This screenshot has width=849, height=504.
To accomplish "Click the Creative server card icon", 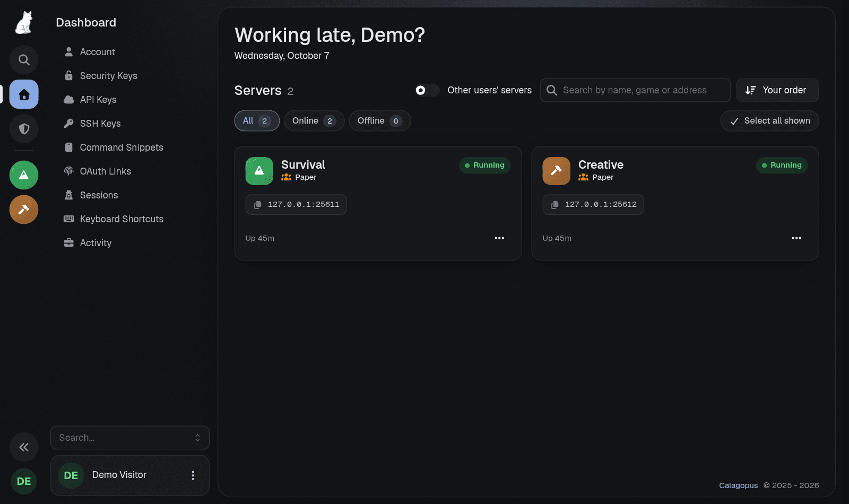I will pos(557,171).
